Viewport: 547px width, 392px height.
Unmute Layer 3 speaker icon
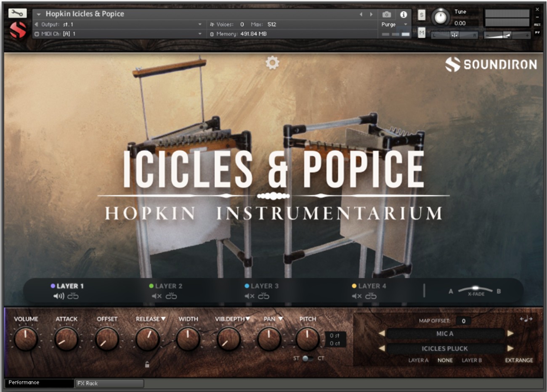[250, 296]
